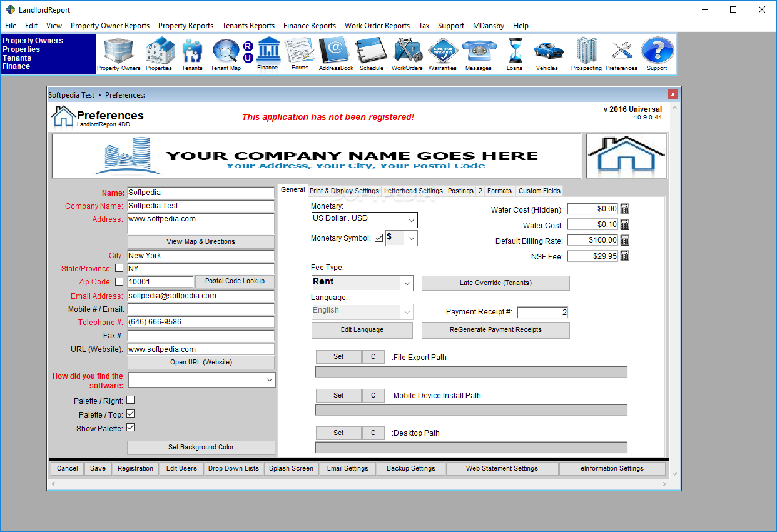
Task: Click the Save button
Action: (98, 468)
